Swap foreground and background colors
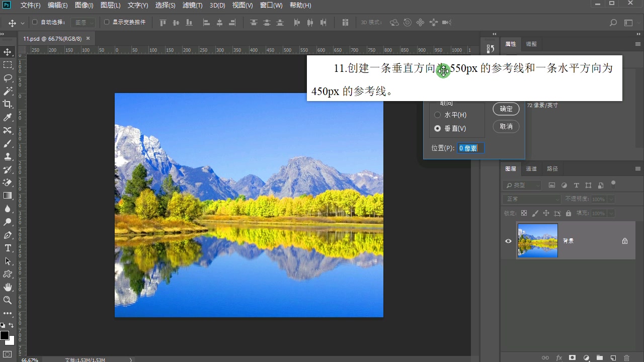This screenshot has height=362, width=644. [11, 326]
